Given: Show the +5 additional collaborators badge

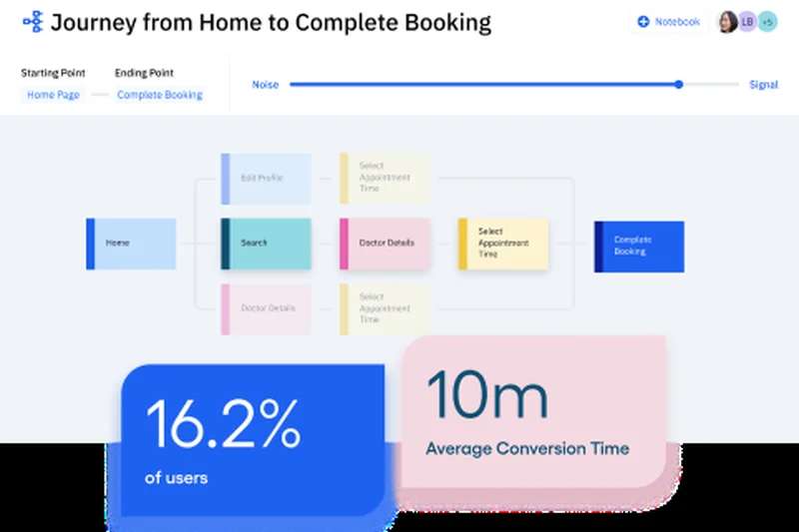Looking at the screenshot, I should (x=767, y=22).
